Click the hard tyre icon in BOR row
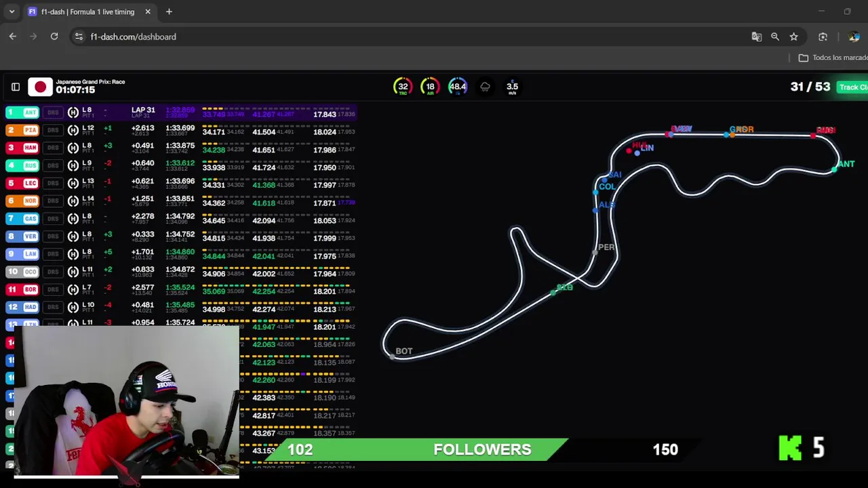 [73, 289]
